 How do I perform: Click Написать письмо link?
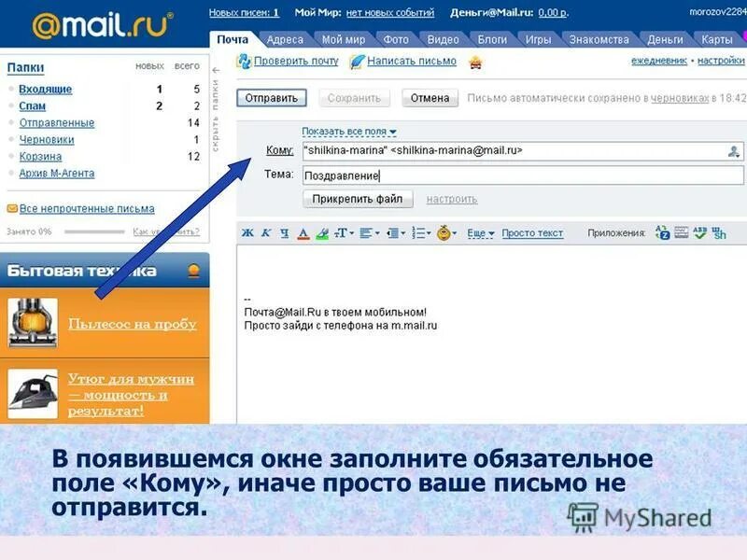coord(412,61)
